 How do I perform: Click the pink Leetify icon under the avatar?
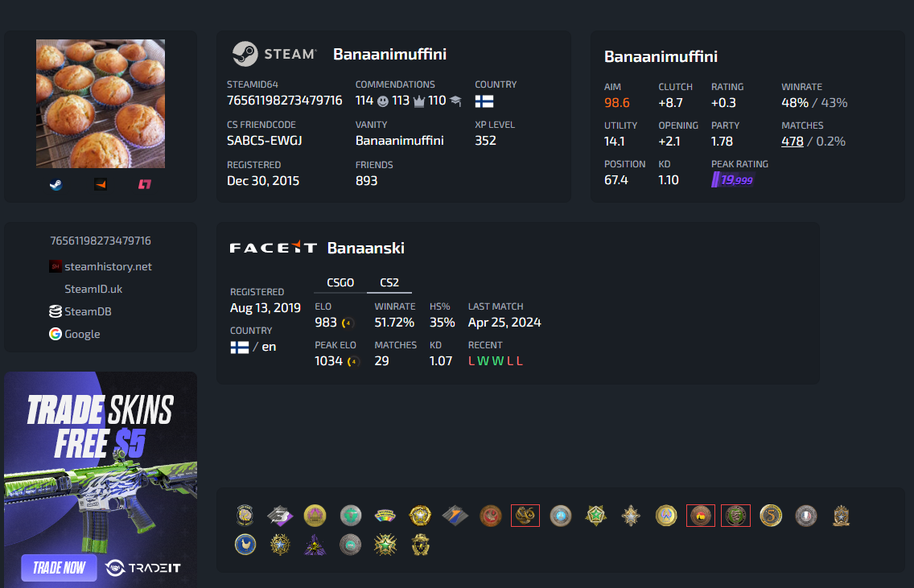tap(145, 185)
